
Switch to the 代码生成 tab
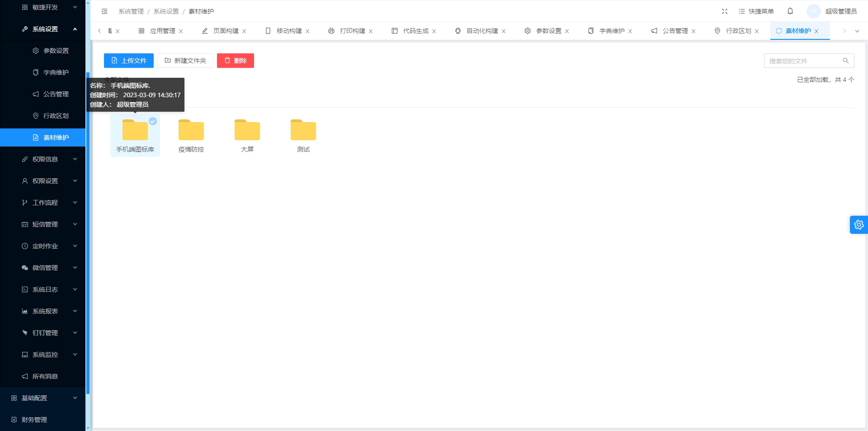[415, 31]
